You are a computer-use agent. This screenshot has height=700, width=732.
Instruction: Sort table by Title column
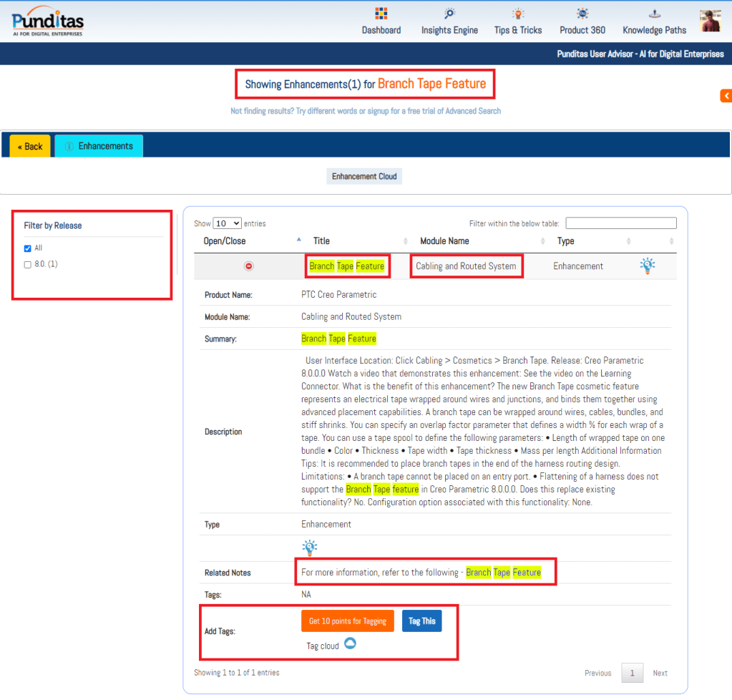321,241
